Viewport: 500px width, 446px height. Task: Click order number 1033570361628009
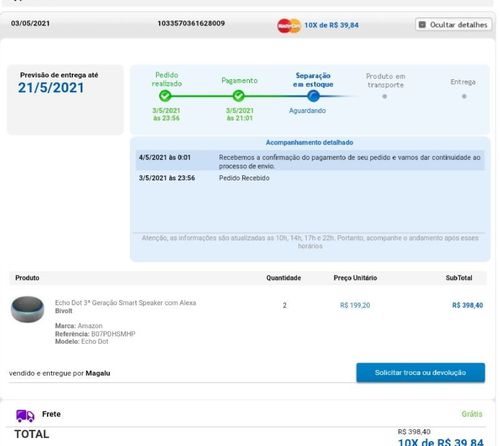[191, 23]
